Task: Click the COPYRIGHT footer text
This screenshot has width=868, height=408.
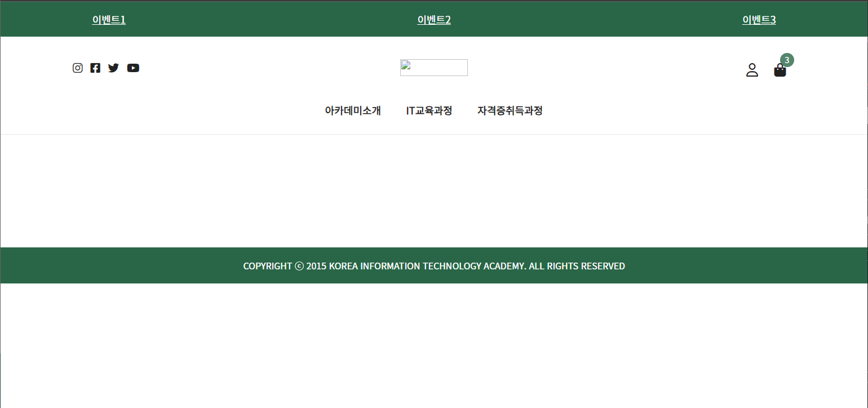Action: [434, 266]
